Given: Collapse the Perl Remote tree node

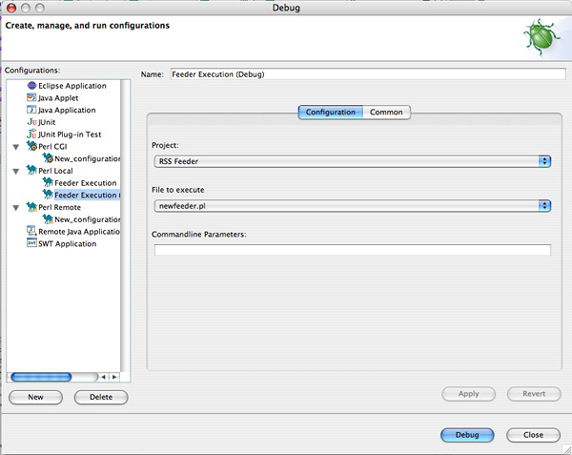Looking at the screenshot, I should (x=16, y=208).
